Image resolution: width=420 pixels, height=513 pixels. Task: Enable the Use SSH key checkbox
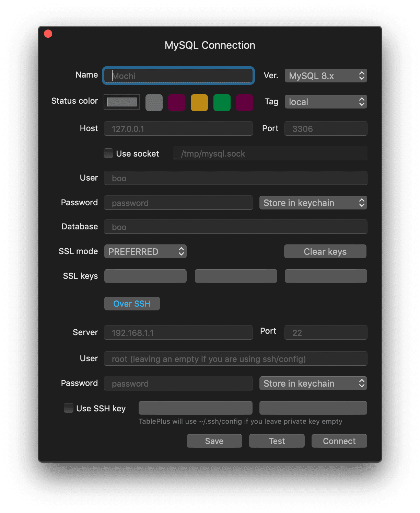point(69,408)
